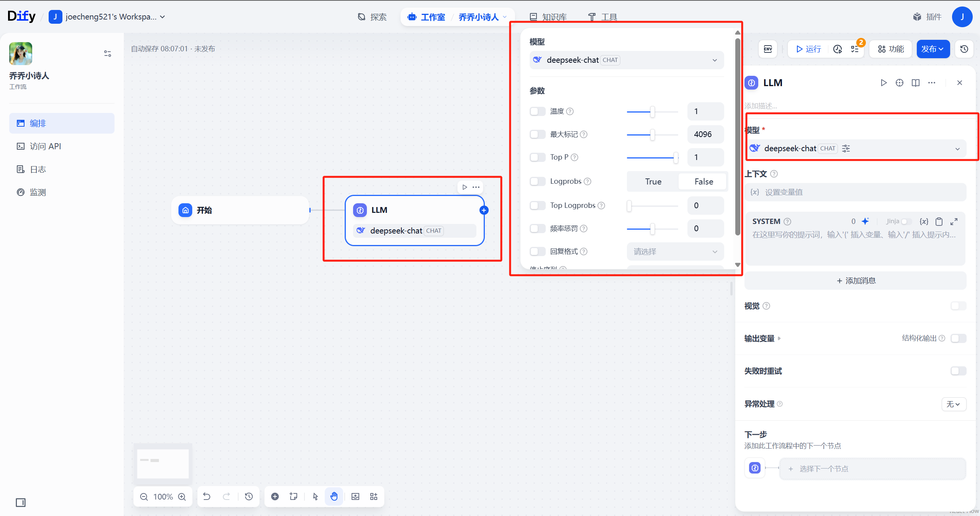Open the 回复格式 请选择 dropdown
Viewport: 980px width, 516px height.
pos(675,251)
